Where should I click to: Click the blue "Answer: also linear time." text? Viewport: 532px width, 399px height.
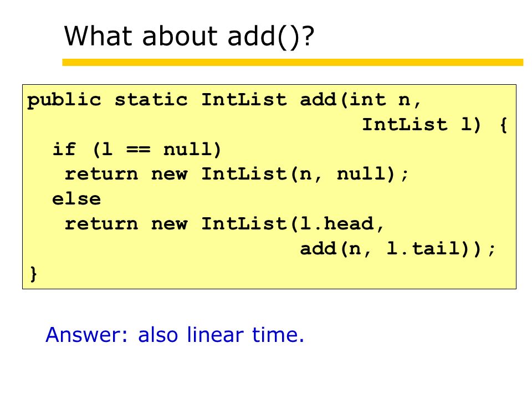click(x=175, y=335)
